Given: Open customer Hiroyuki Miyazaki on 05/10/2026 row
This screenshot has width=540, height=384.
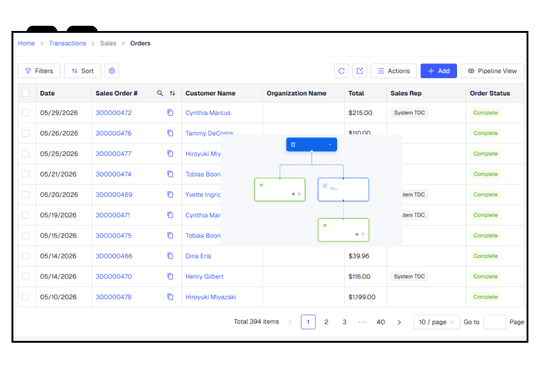Looking at the screenshot, I should pyautogui.click(x=211, y=297).
